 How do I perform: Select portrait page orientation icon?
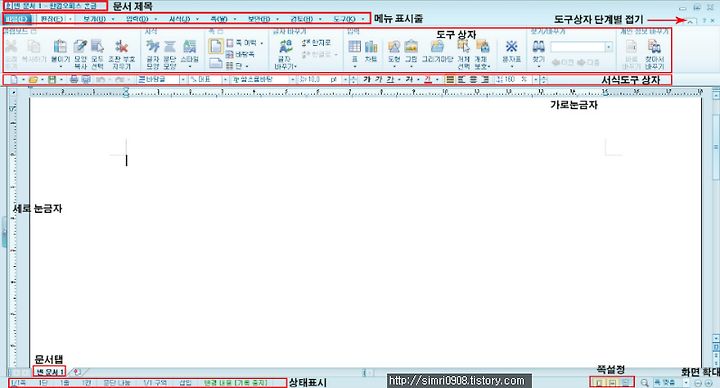click(x=216, y=46)
